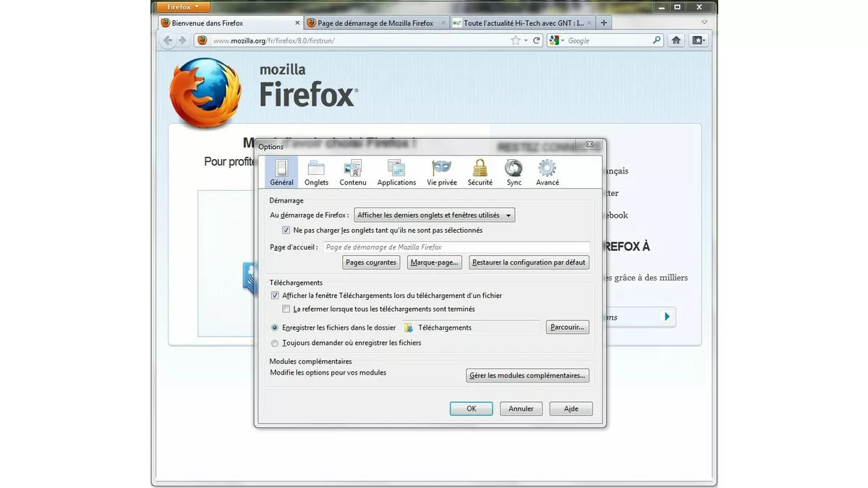Open the Vie privée panel
The height and width of the screenshot is (488, 868).
pyautogui.click(x=441, y=171)
